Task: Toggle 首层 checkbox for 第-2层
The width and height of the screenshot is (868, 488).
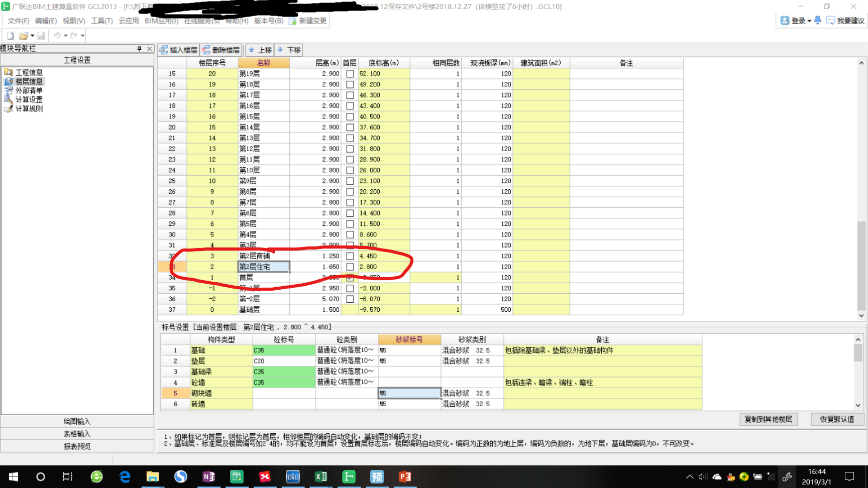Action: click(x=350, y=299)
